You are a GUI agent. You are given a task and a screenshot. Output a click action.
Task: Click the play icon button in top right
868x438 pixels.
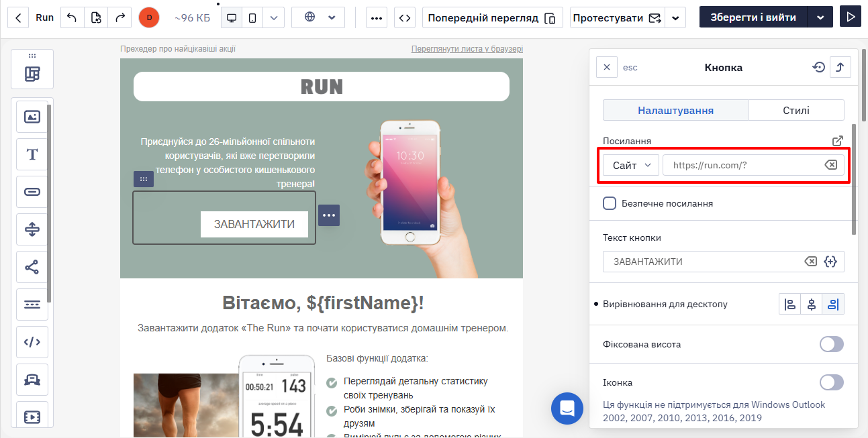(x=851, y=17)
